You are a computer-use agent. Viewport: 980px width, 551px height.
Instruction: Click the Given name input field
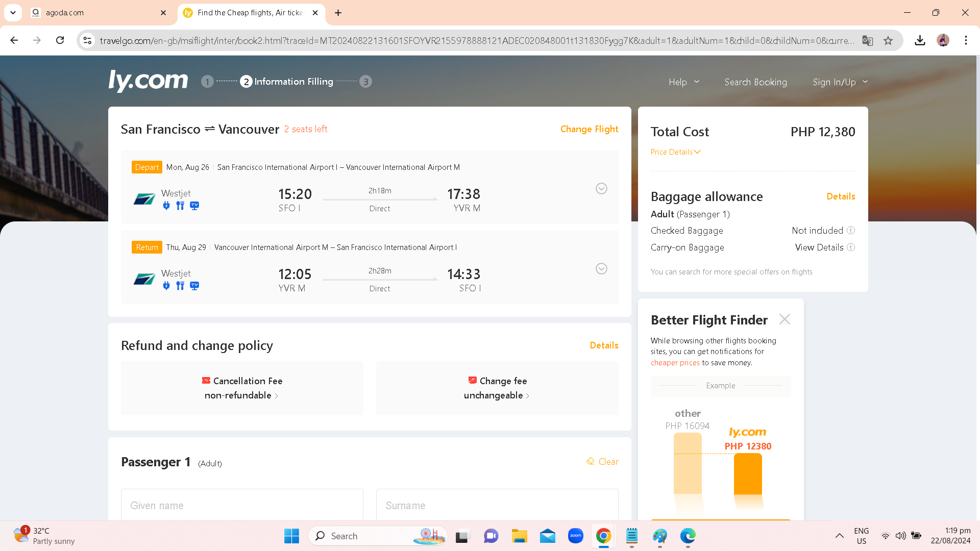tap(242, 505)
